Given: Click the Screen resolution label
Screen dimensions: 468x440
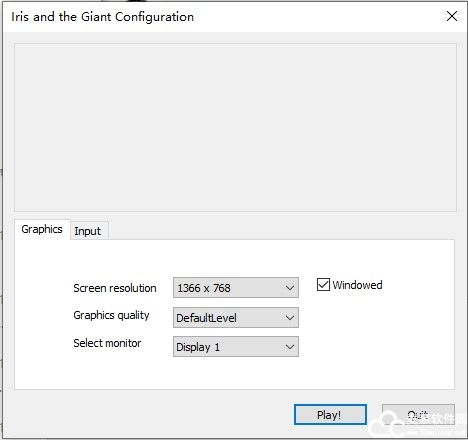Looking at the screenshot, I should pyautogui.click(x=115, y=288).
